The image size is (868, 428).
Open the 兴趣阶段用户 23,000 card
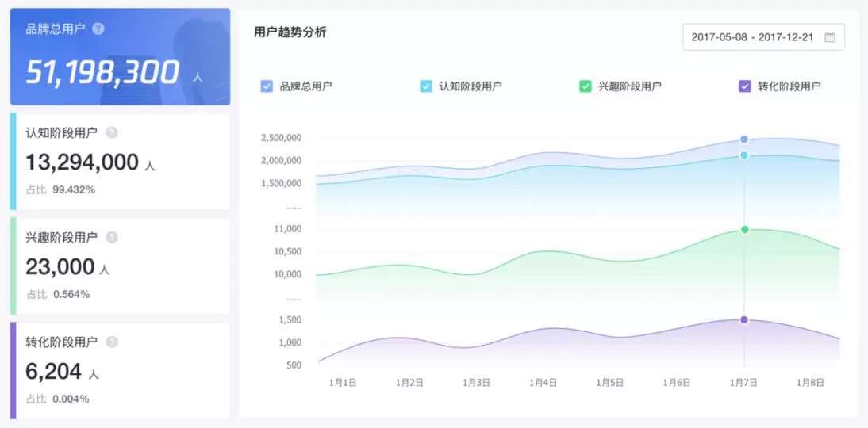[x=120, y=266]
